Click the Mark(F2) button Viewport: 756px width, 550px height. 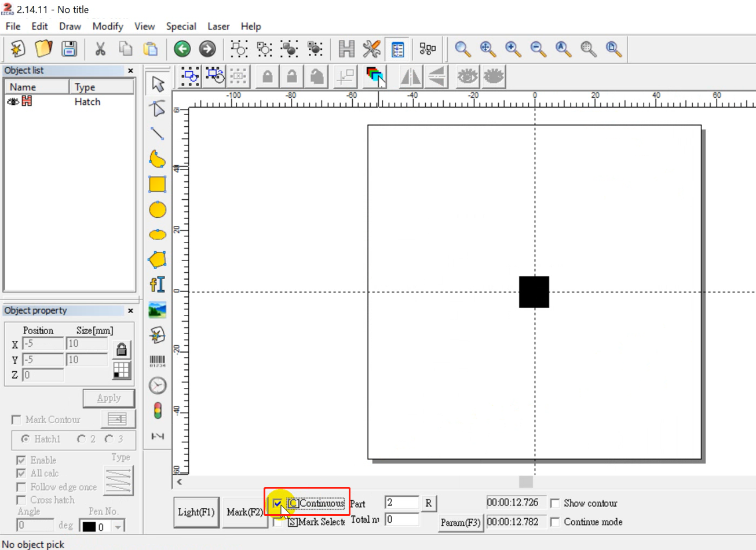coord(245,512)
